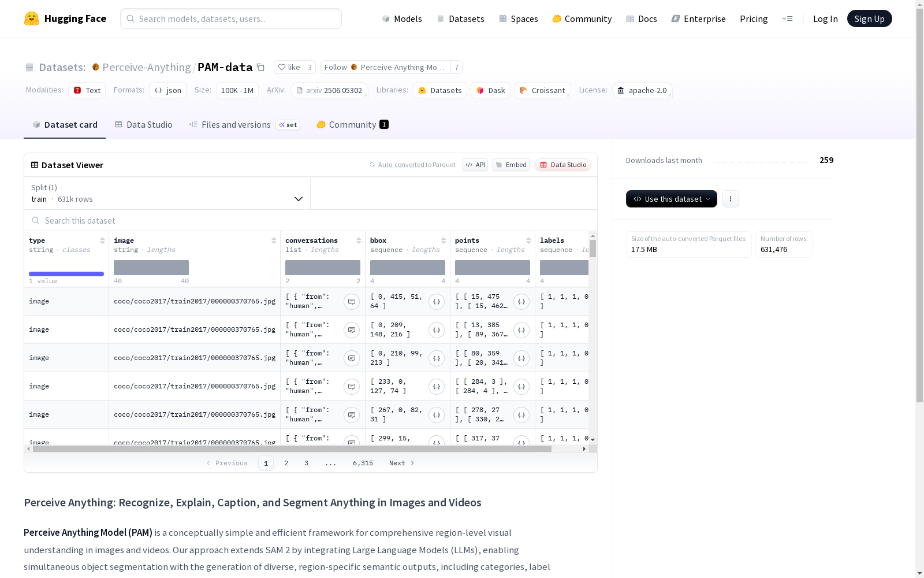
Task: Expand points cell starting '13, 385'
Action: (x=521, y=330)
